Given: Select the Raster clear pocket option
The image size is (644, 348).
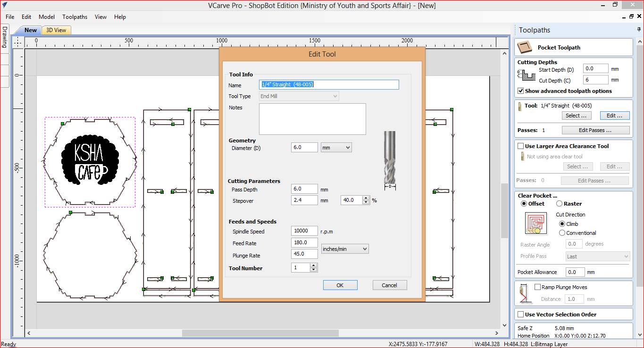Looking at the screenshot, I should tap(559, 204).
